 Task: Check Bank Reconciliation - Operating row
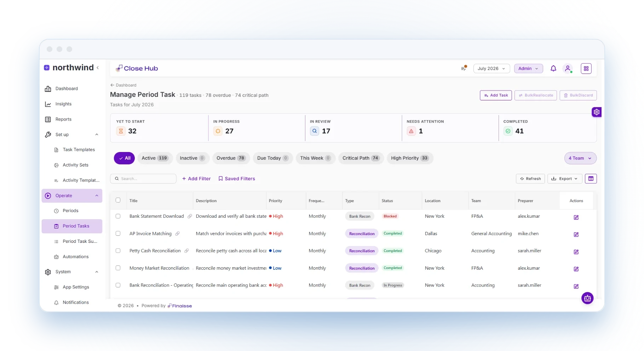coord(118,285)
